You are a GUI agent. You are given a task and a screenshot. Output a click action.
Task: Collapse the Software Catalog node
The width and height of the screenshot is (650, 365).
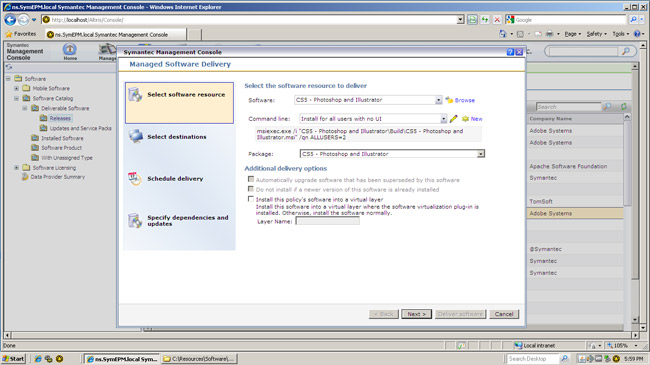17,98
